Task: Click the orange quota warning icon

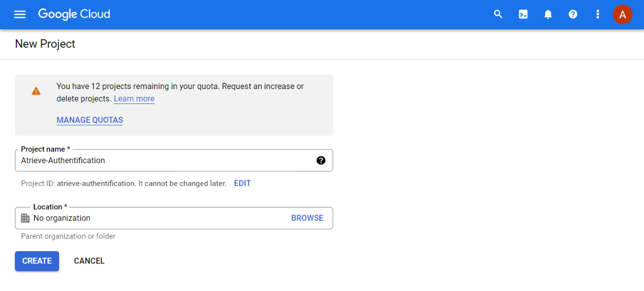Action: point(36,91)
